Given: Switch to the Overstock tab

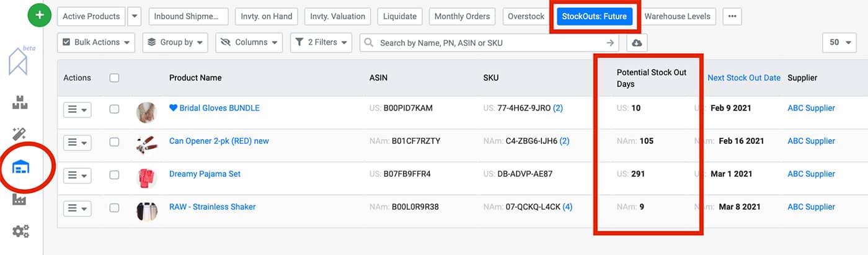Looking at the screenshot, I should (x=526, y=17).
